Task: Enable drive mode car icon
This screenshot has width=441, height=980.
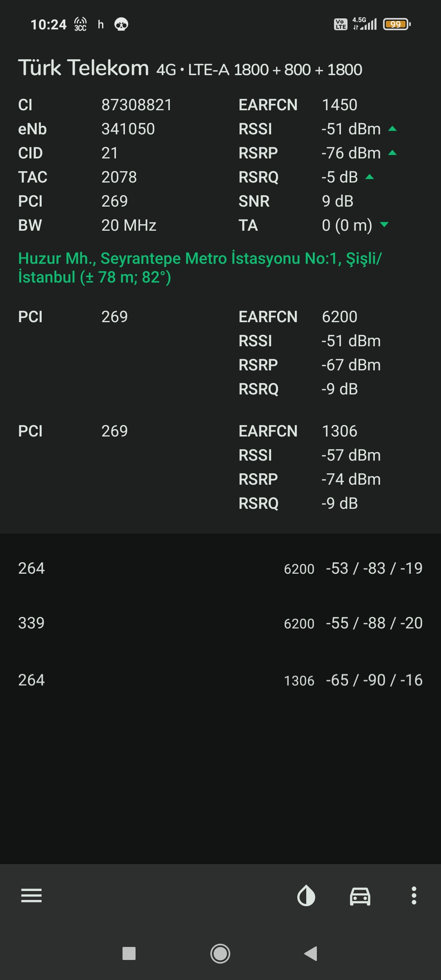Action: click(x=360, y=896)
